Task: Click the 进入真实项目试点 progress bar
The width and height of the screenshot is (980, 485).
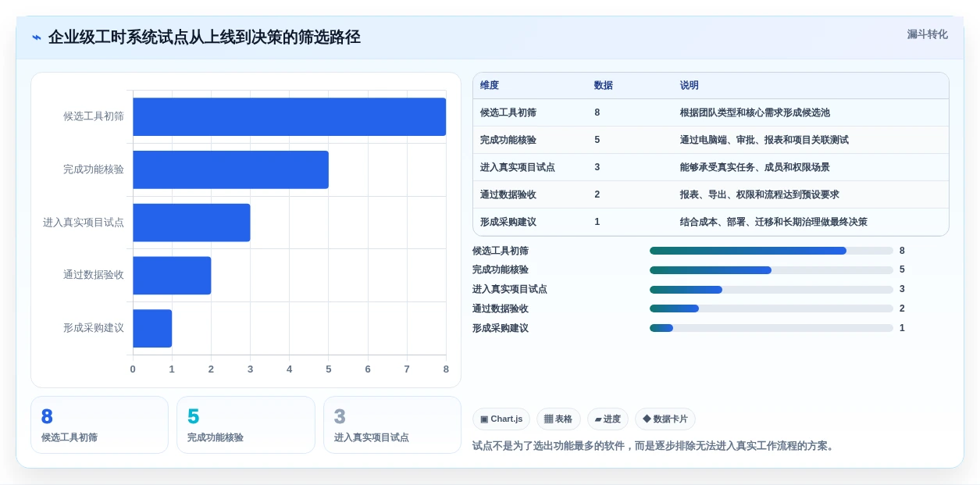Action: point(772,290)
